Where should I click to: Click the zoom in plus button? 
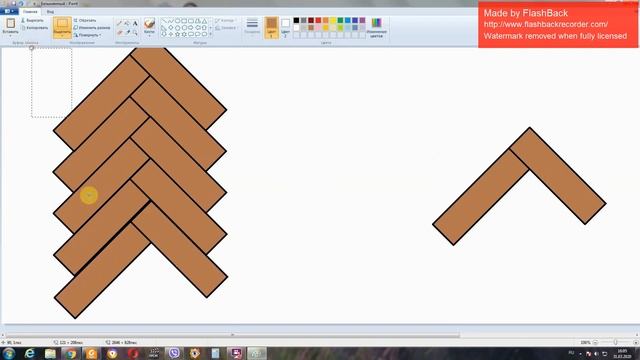point(636,342)
